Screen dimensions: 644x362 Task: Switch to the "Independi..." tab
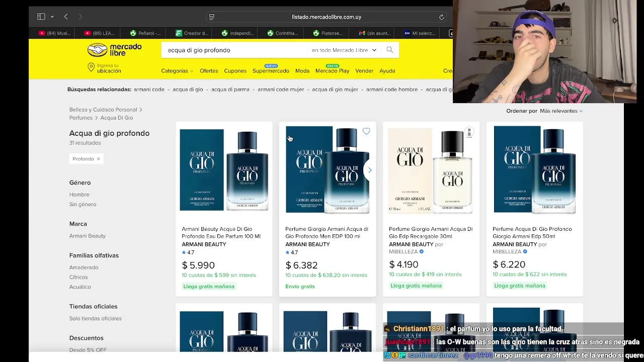click(x=237, y=33)
